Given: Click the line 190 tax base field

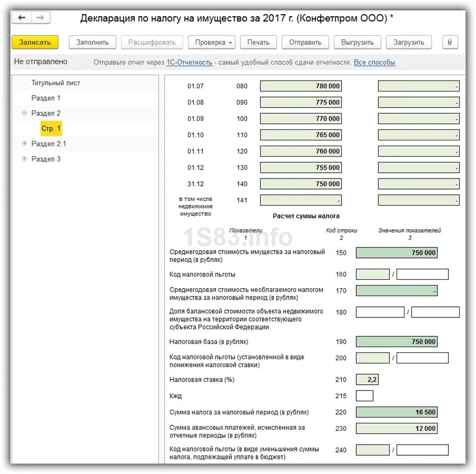Looking at the screenshot, I should tap(397, 341).
